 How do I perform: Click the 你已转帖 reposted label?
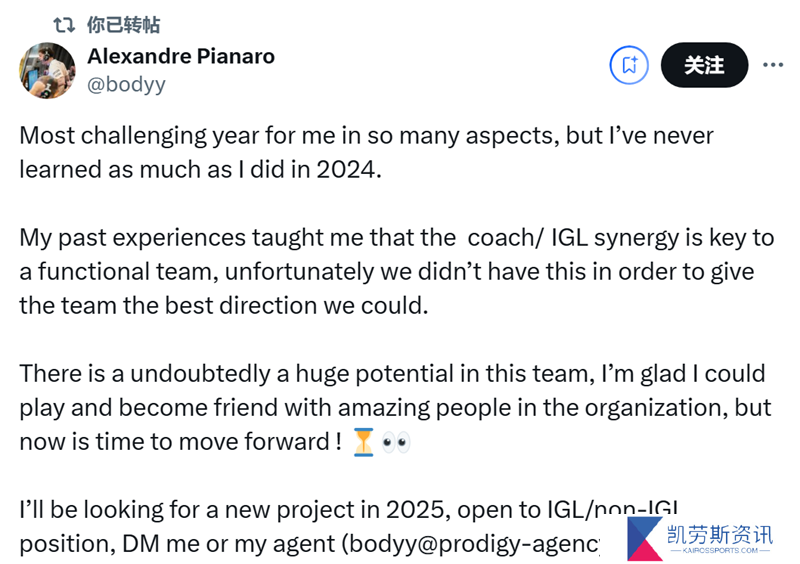pyautogui.click(x=123, y=24)
